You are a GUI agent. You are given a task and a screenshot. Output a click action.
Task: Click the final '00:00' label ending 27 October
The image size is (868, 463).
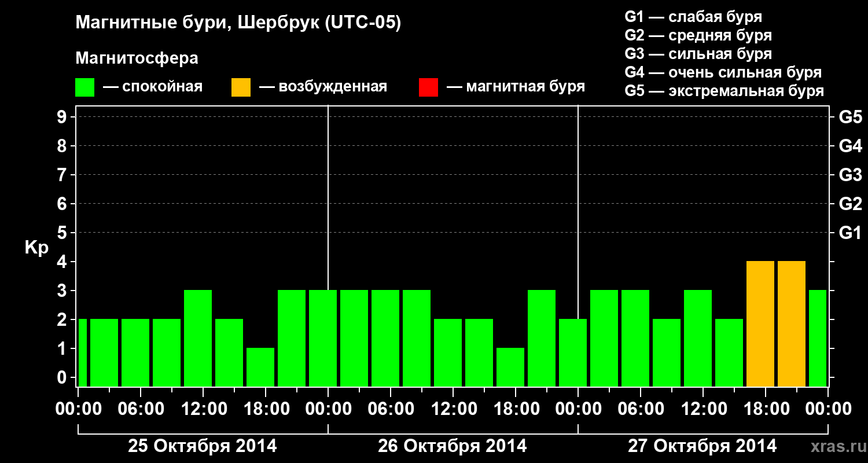[828, 409]
